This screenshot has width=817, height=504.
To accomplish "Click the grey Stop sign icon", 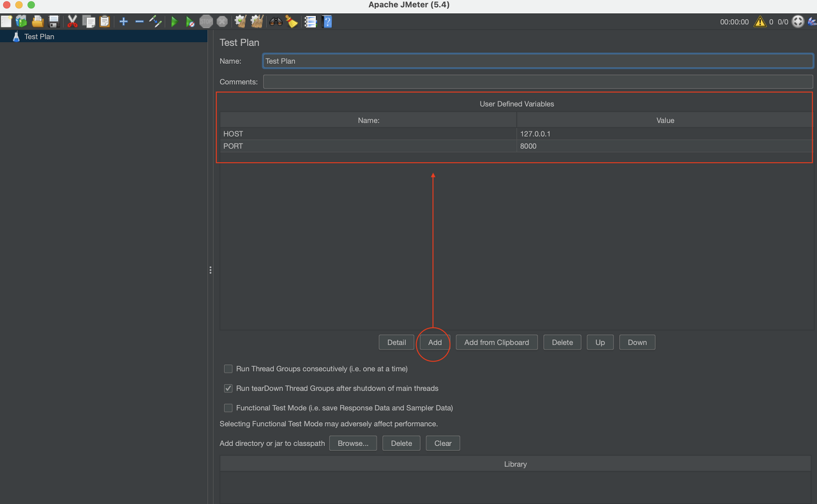I will pyautogui.click(x=206, y=22).
